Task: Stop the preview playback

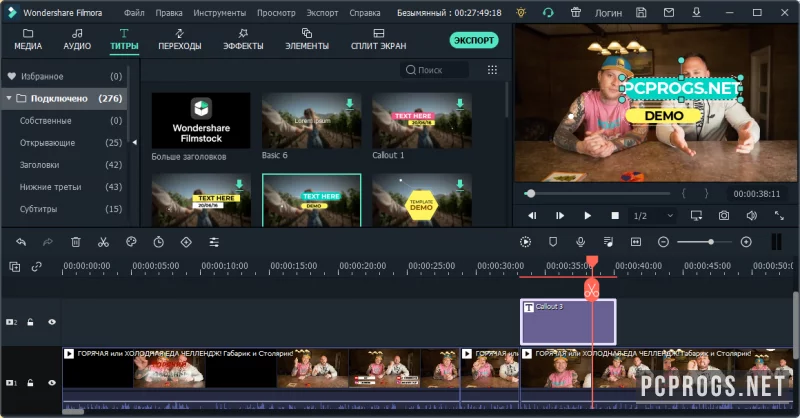Action: 615,215
